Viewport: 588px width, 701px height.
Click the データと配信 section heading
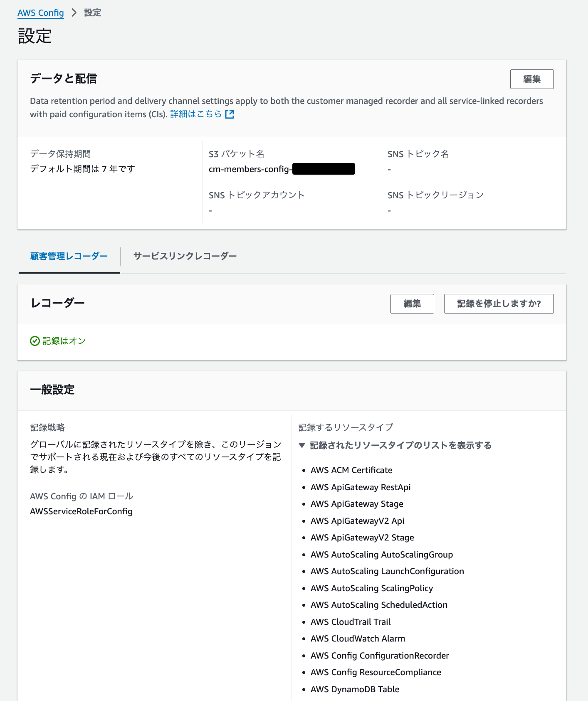coord(64,79)
